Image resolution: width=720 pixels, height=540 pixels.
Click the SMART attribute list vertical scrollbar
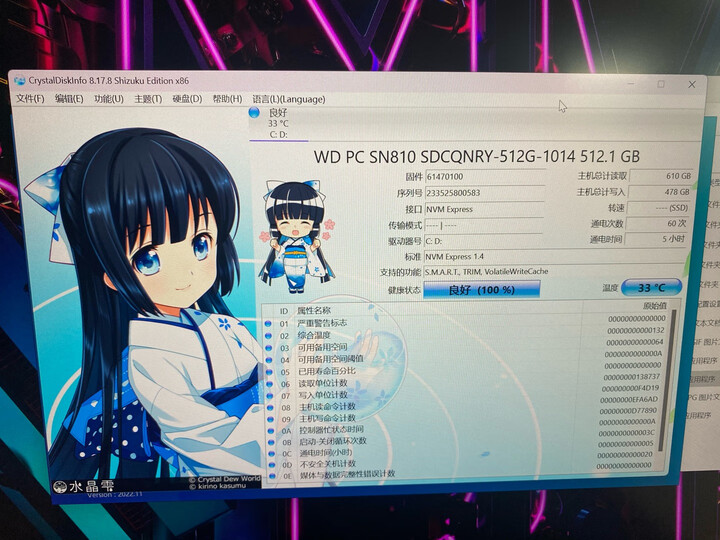click(x=667, y=381)
